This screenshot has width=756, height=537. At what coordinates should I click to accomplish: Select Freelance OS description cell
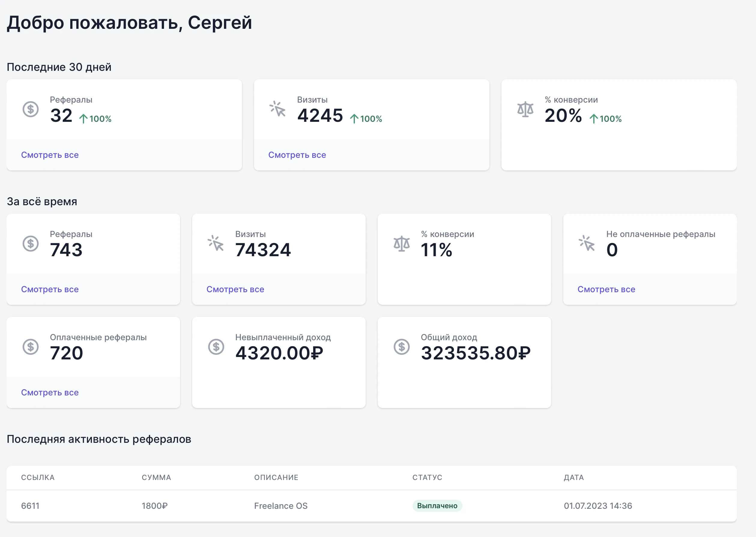[280, 506]
